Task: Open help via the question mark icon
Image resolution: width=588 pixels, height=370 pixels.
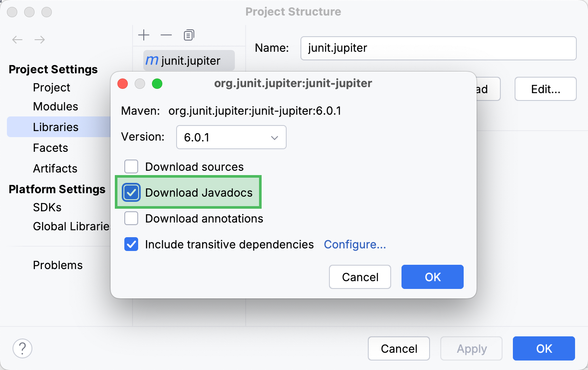Action: tap(22, 348)
